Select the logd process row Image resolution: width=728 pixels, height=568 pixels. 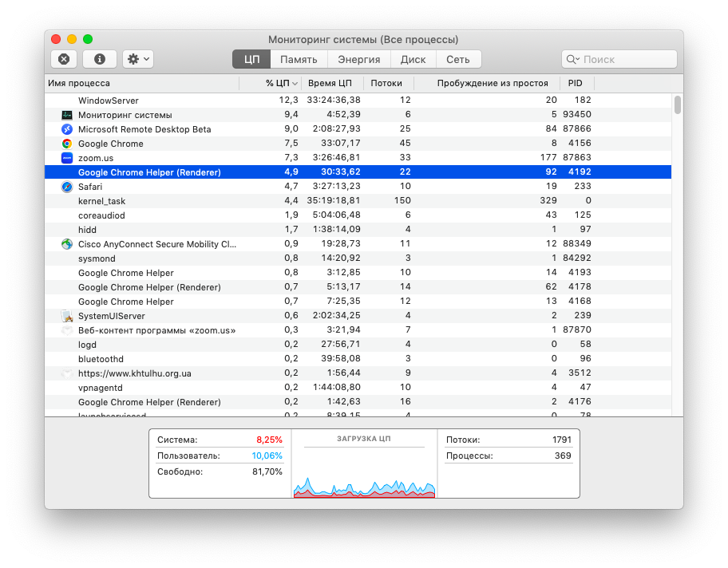pyautogui.click(x=358, y=345)
